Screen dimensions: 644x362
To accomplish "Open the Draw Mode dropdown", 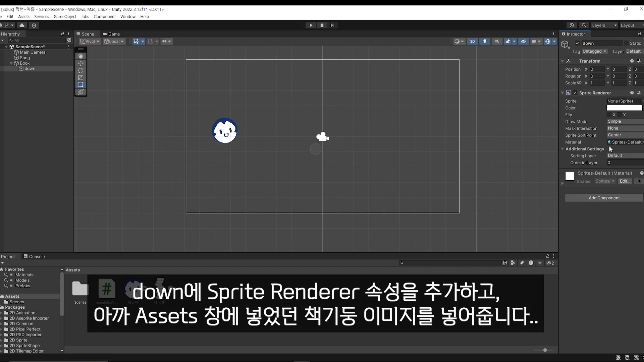I will [625, 121].
